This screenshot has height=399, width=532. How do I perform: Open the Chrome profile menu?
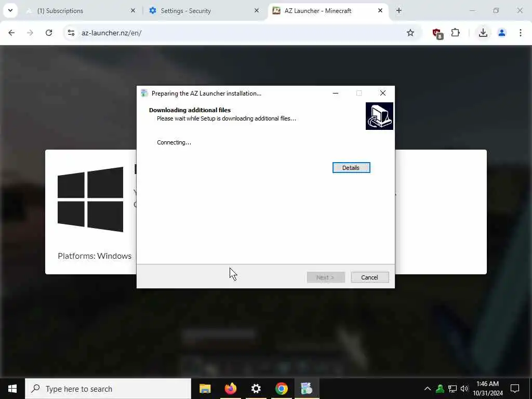(x=502, y=33)
